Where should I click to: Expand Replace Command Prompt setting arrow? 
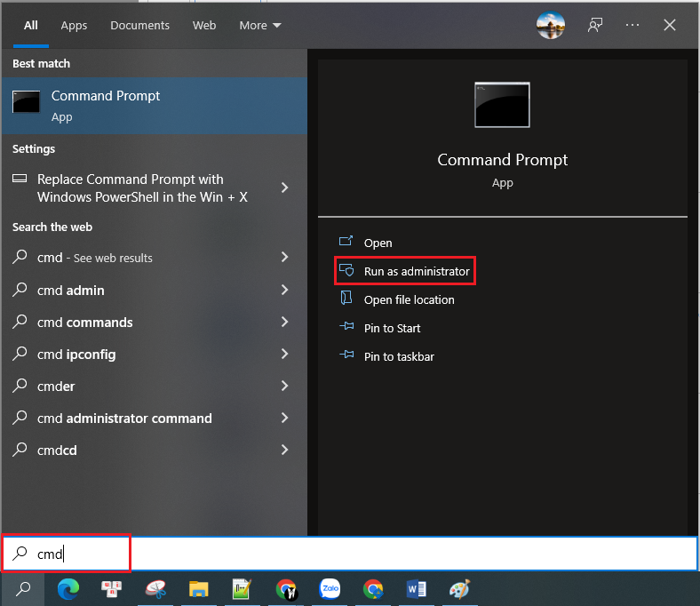click(284, 187)
